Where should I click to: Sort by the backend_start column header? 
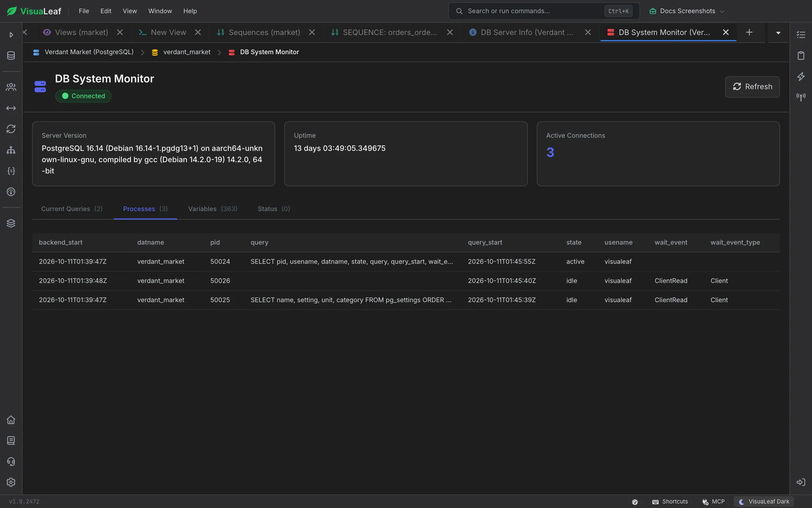point(61,243)
